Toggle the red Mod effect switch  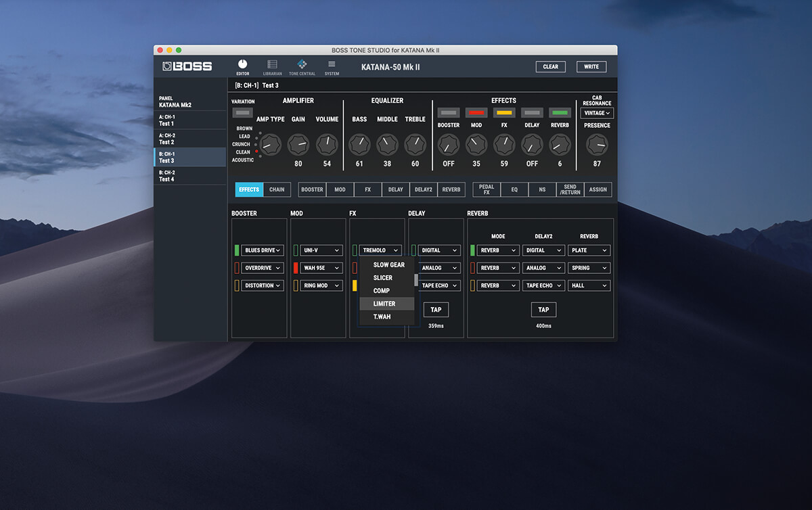pyautogui.click(x=476, y=113)
